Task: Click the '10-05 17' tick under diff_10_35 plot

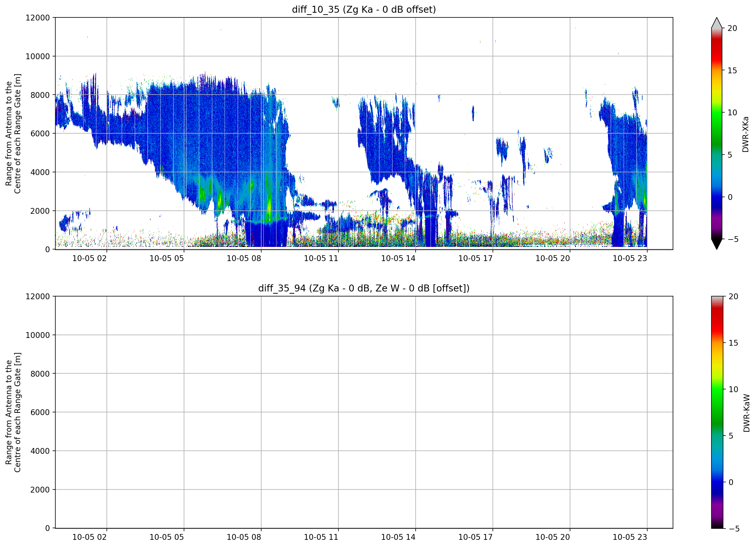Action: pos(476,259)
